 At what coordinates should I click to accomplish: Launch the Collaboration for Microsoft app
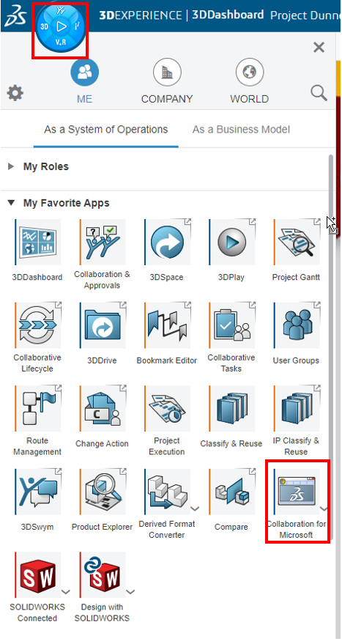[x=297, y=492]
